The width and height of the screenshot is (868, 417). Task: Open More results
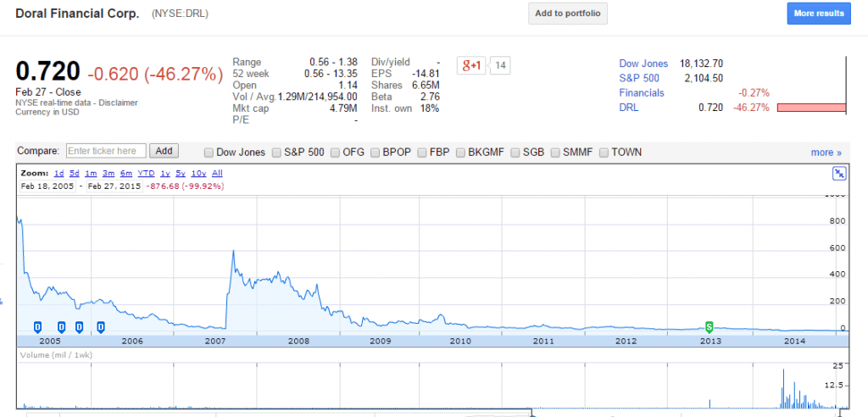click(x=819, y=14)
